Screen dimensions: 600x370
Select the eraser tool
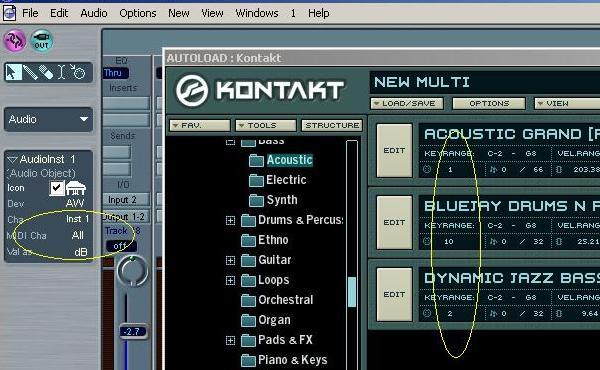(x=46, y=72)
